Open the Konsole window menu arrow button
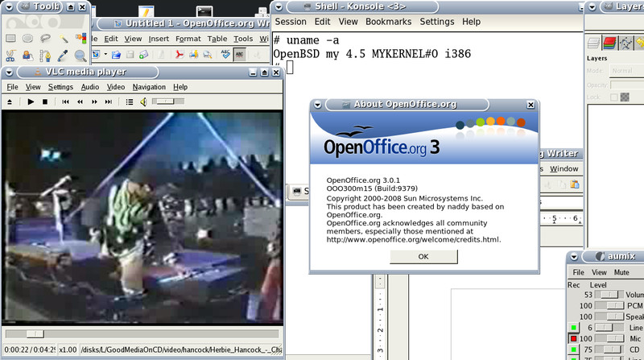 pyautogui.click(x=279, y=6)
